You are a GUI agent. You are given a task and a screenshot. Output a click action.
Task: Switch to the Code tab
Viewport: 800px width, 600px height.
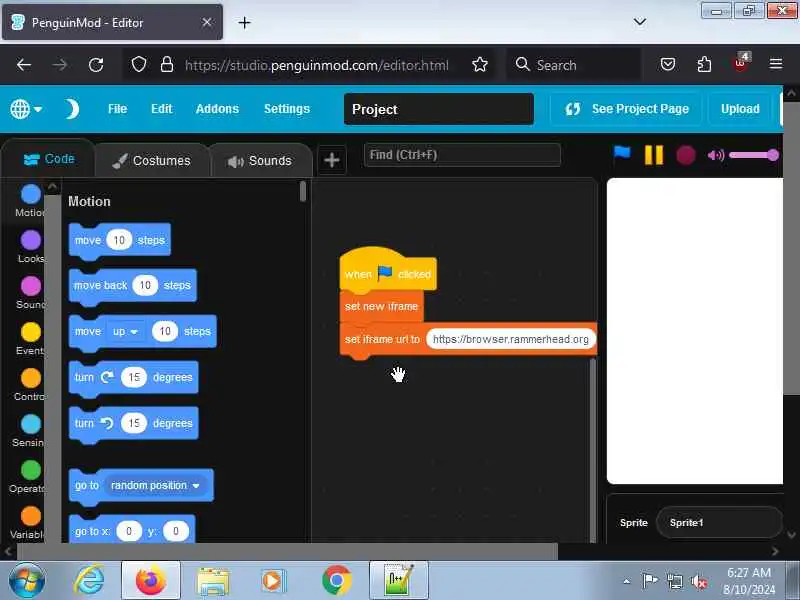[x=49, y=159]
